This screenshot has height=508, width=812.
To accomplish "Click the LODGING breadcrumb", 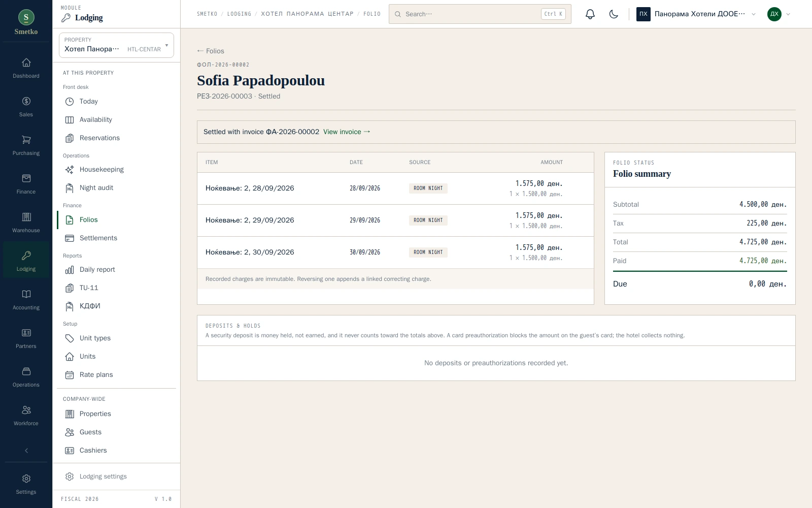I will tap(239, 14).
